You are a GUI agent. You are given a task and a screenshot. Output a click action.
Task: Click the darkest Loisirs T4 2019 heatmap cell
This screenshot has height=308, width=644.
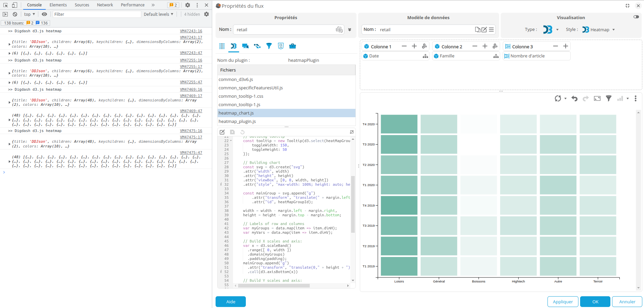pos(399,205)
